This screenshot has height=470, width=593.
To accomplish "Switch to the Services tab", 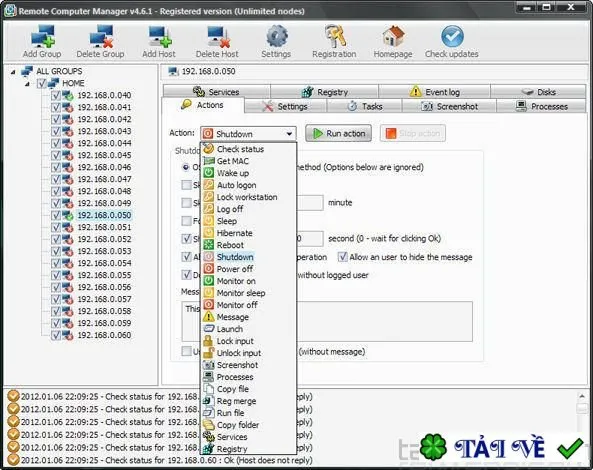I will point(217,92).
